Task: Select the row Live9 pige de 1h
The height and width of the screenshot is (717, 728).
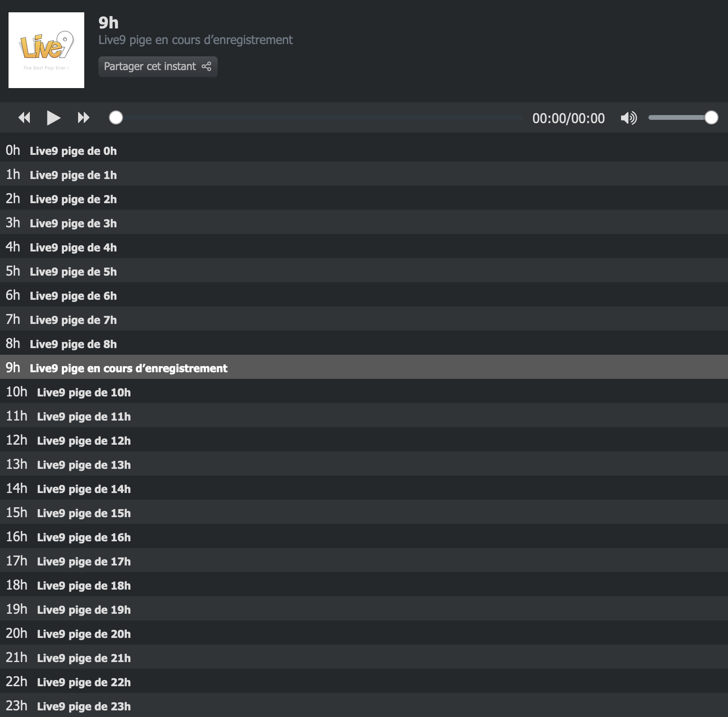Action: (364, 174)
